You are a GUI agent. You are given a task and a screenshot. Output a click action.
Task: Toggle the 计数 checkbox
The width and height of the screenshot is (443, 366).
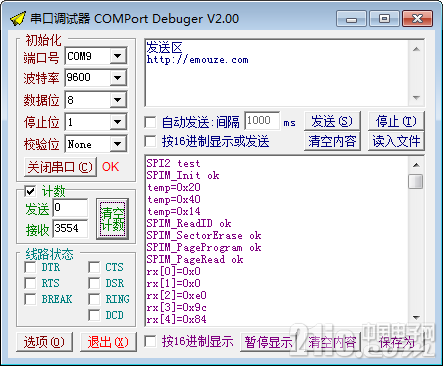tap(30, 191)
